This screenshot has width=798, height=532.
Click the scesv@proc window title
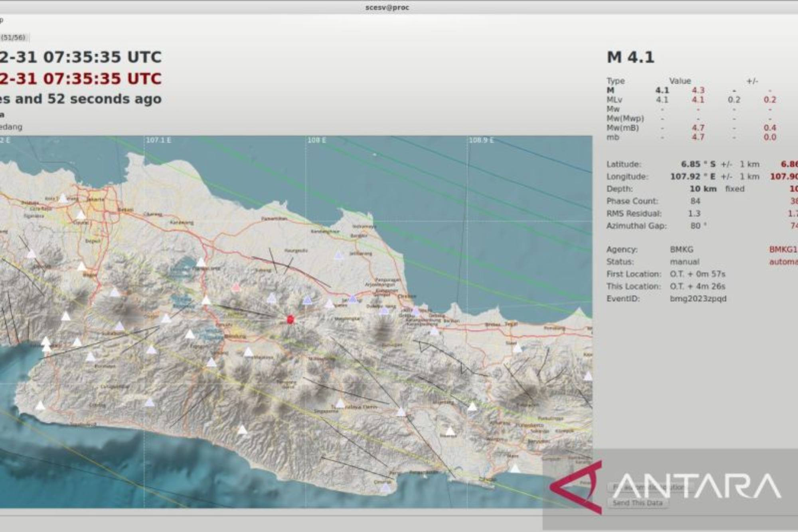[x=387, y=7]
